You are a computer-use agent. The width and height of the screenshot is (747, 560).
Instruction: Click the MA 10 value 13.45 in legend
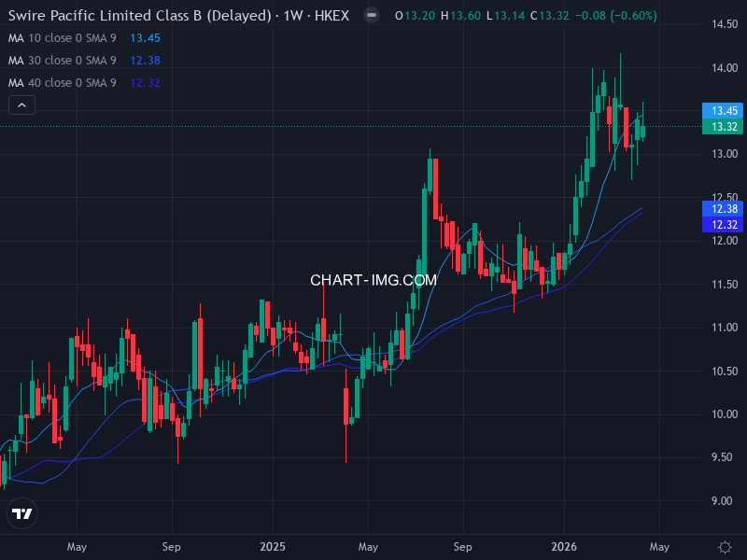(x=146, y=38)
